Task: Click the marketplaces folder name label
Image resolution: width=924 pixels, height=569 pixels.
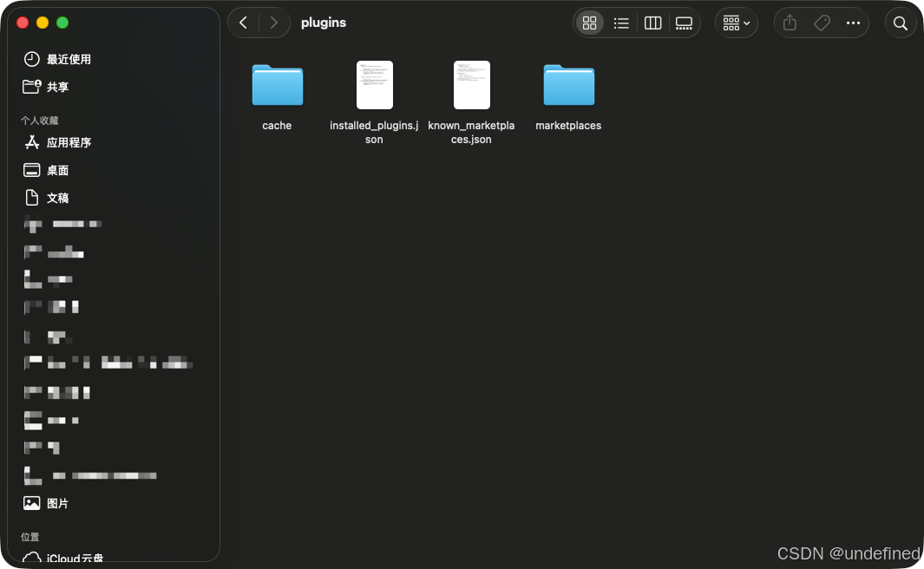Action: tap(568, 126)
